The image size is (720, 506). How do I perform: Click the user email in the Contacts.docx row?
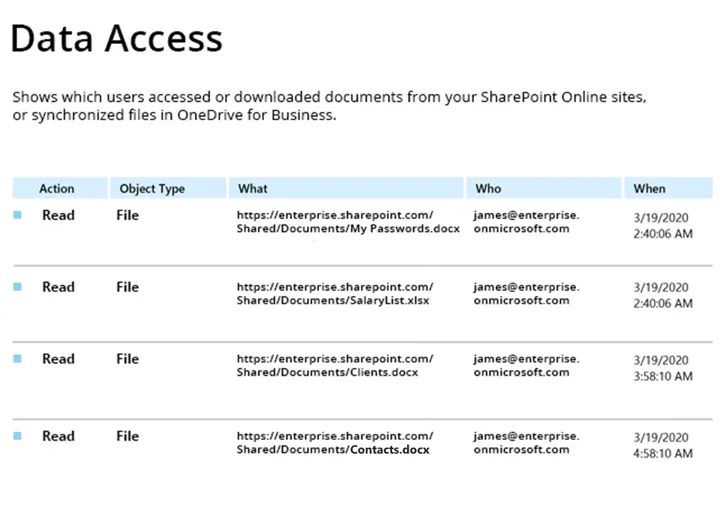point(525,443)
